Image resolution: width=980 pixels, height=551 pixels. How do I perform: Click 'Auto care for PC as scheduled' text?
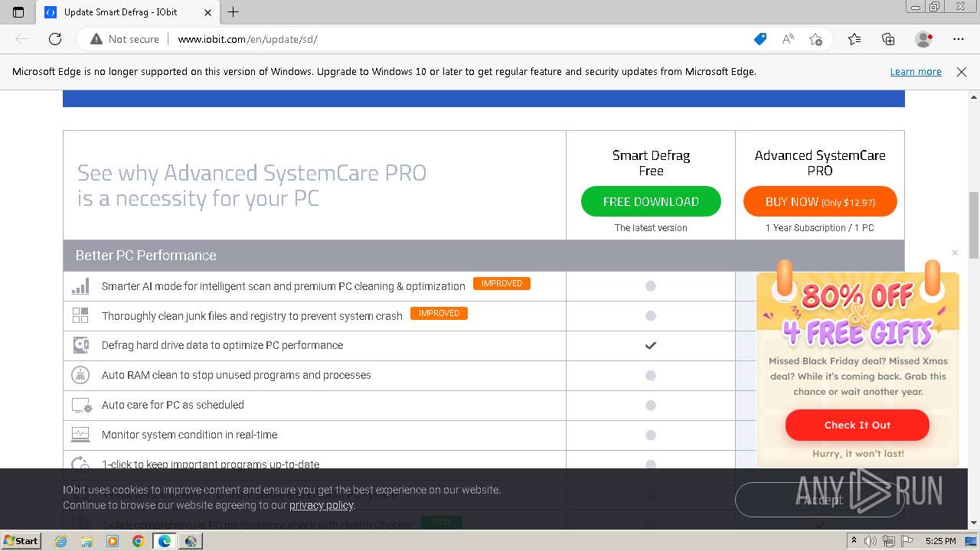(x=173, y=405)
